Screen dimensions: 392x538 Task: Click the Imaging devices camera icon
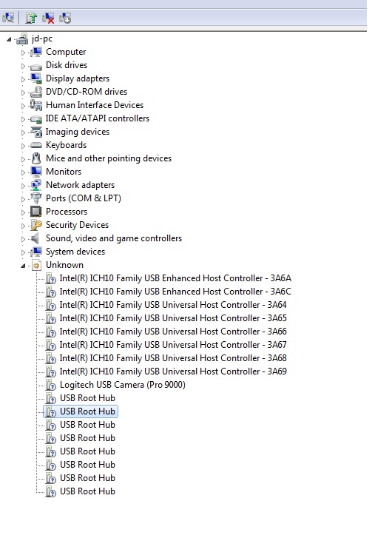(x=36, y=132)
